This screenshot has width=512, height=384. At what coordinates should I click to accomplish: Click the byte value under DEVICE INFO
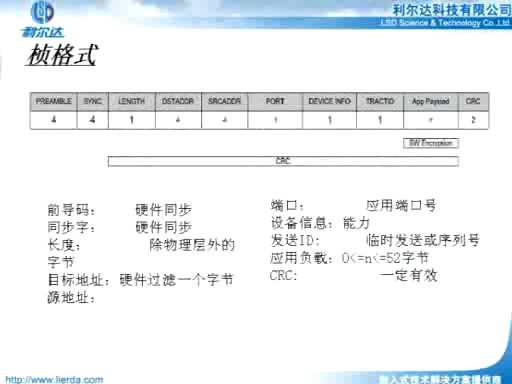[x=330, y=119]
